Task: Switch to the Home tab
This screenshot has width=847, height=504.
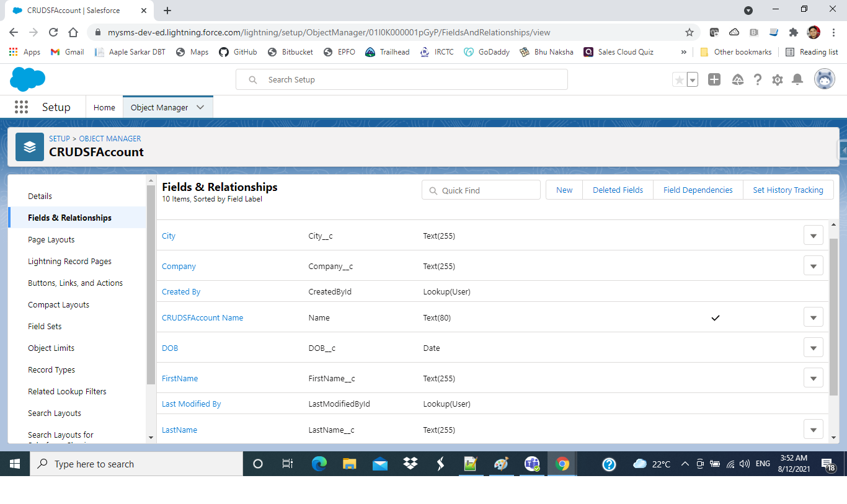Action: (x=104, y=107)
